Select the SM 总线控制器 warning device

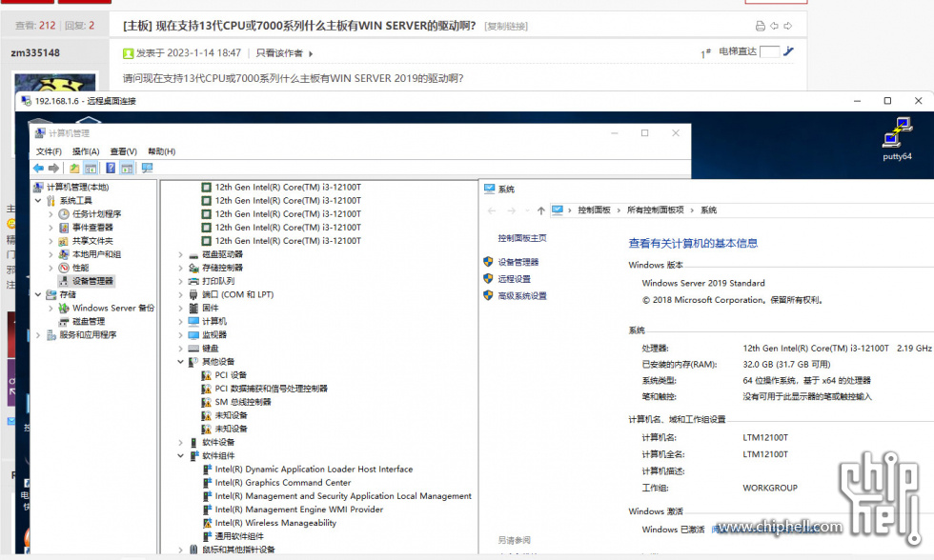point(242,402)
